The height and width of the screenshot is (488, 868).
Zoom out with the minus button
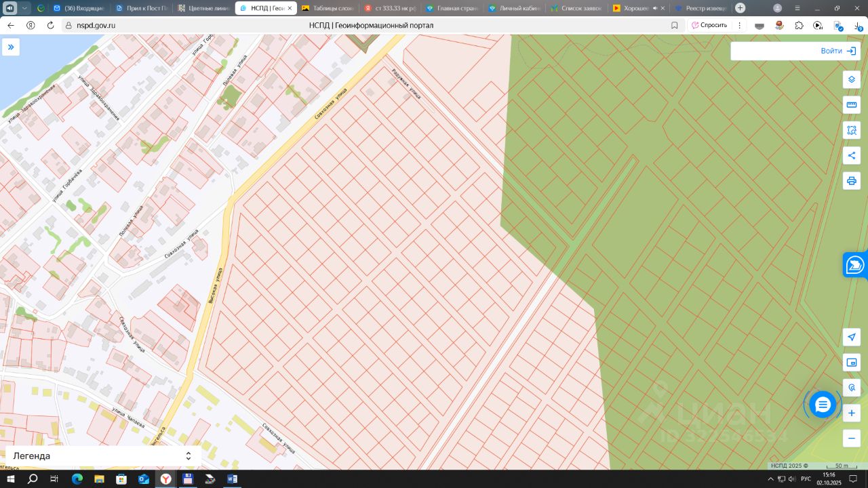852,439
